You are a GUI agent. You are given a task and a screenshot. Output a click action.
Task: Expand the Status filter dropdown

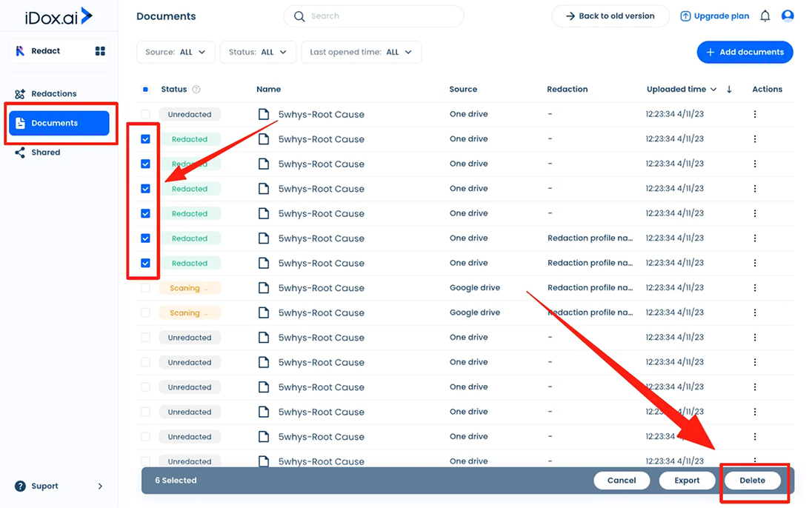click(258, 53)
